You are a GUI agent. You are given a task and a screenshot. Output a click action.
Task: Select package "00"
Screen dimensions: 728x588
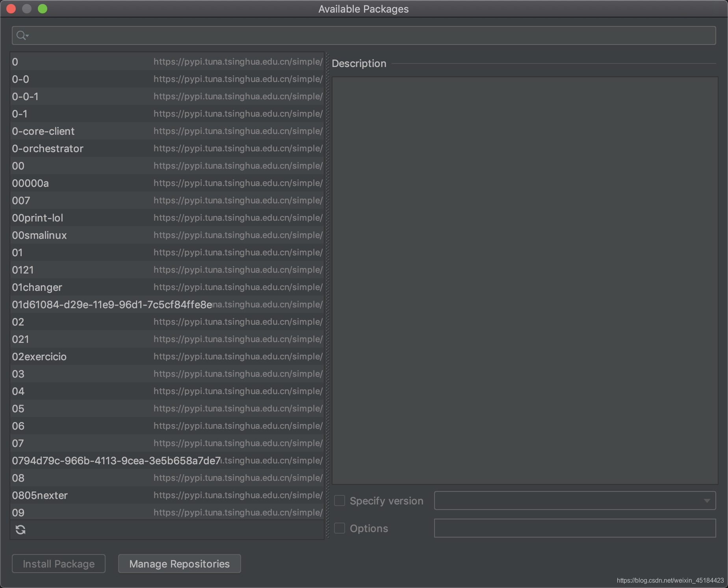(167, 166)
